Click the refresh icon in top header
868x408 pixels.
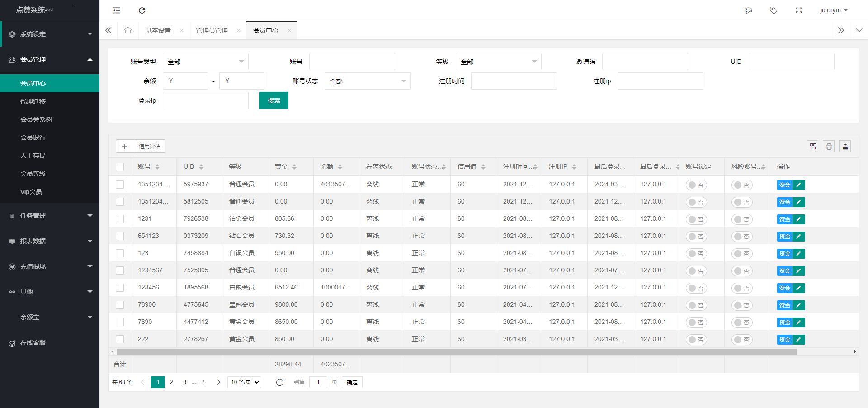pos(142,10)
